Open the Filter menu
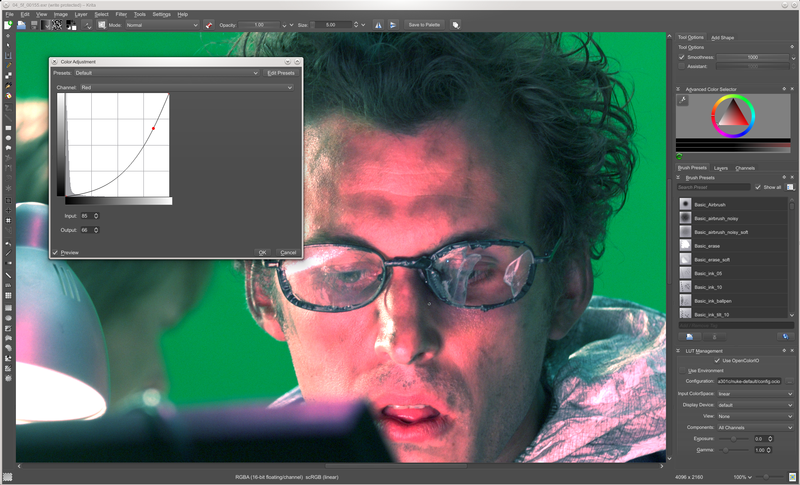 [121, 14]
